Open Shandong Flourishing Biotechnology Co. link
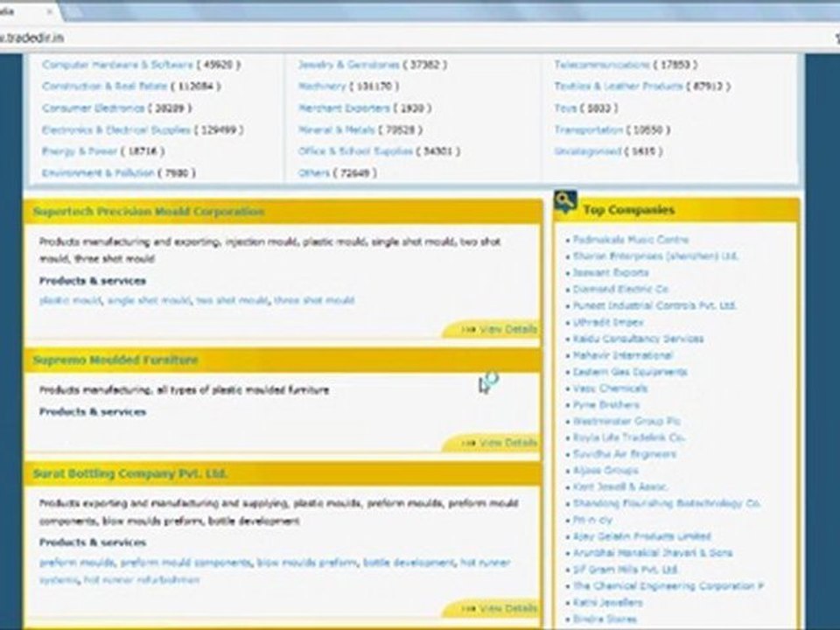This screenshot has width=840, height=630. click(x=667, y=504)
